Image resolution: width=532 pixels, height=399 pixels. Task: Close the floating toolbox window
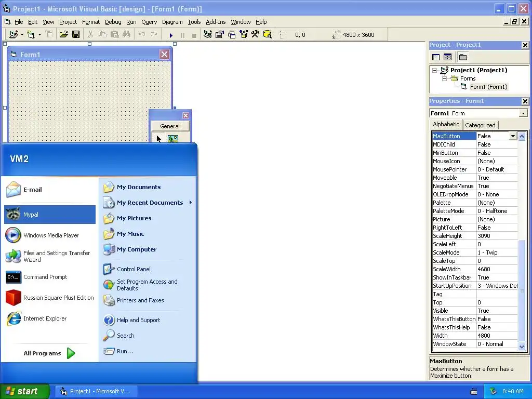(185, 116)
